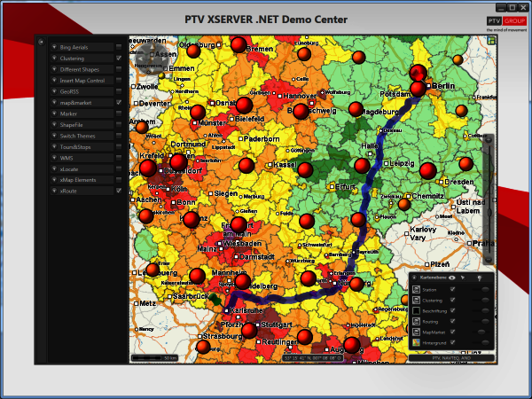This screenshot has height=399, width=532.
Task: Collapse the left demo list panel arrow
Action: click(41, 42)
